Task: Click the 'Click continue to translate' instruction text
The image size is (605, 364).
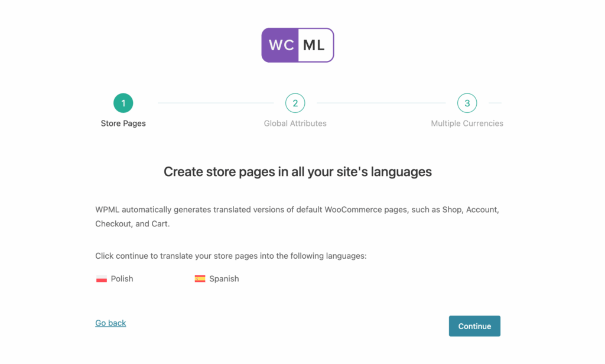Action: [x=231, y=256]
